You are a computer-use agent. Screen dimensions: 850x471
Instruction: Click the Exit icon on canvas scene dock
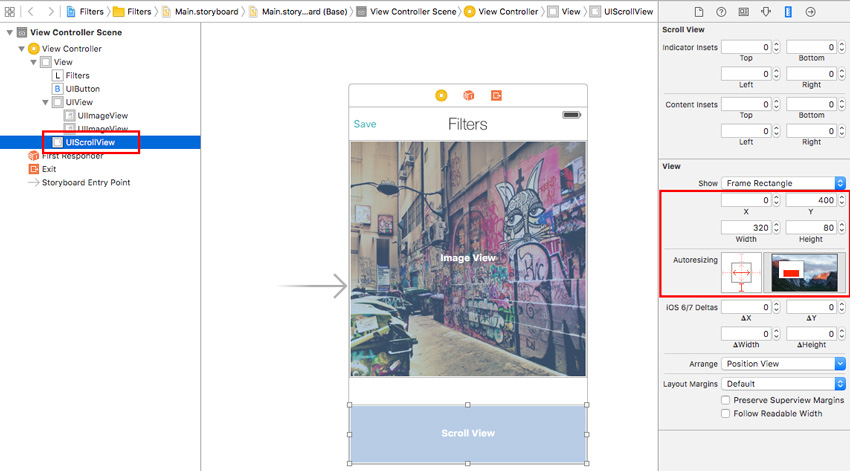click(496, 95)
